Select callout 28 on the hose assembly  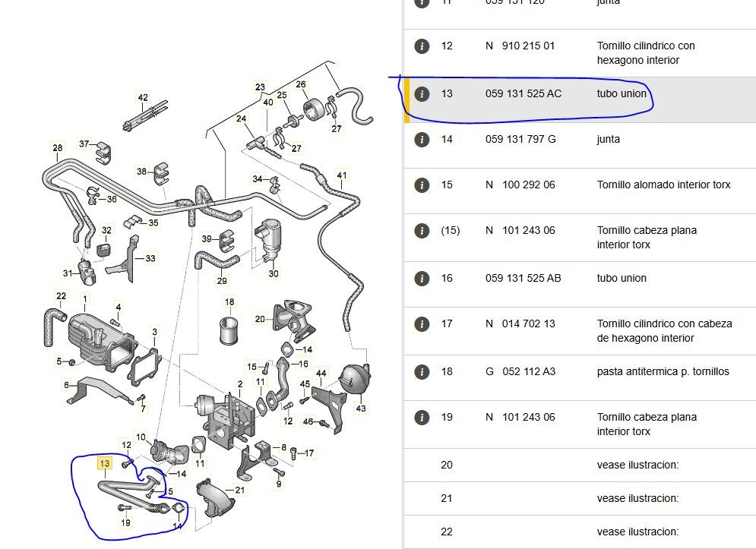(57, 147)
